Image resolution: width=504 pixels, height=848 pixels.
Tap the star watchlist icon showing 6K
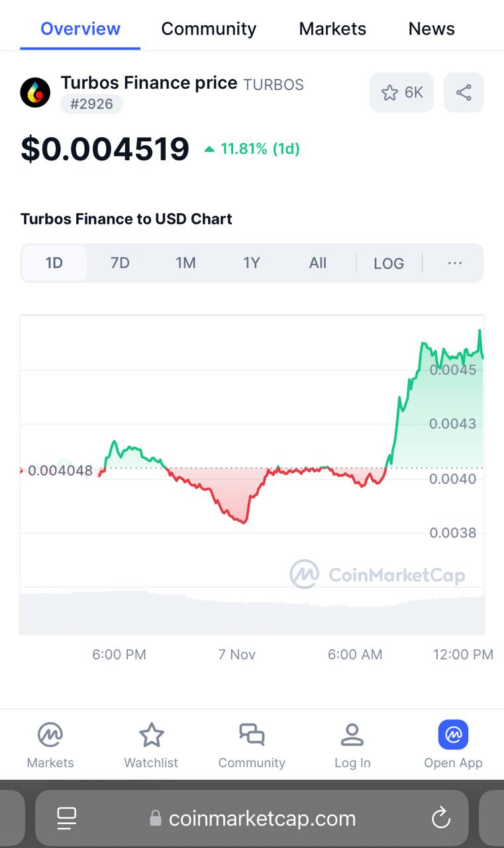point(401,93)
